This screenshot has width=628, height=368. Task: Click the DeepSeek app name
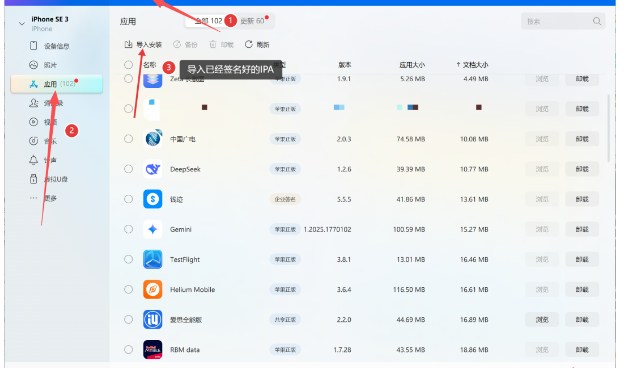185,169
